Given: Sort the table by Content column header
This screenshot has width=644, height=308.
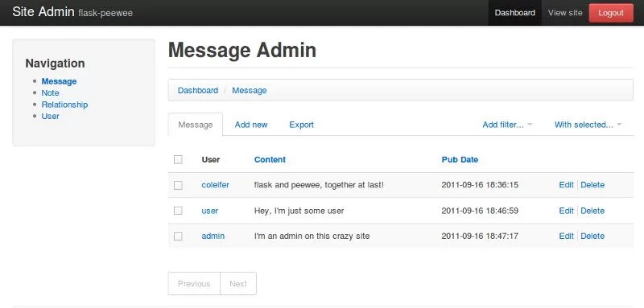Looking at the screenshot, I should click(x=270, y=159).
